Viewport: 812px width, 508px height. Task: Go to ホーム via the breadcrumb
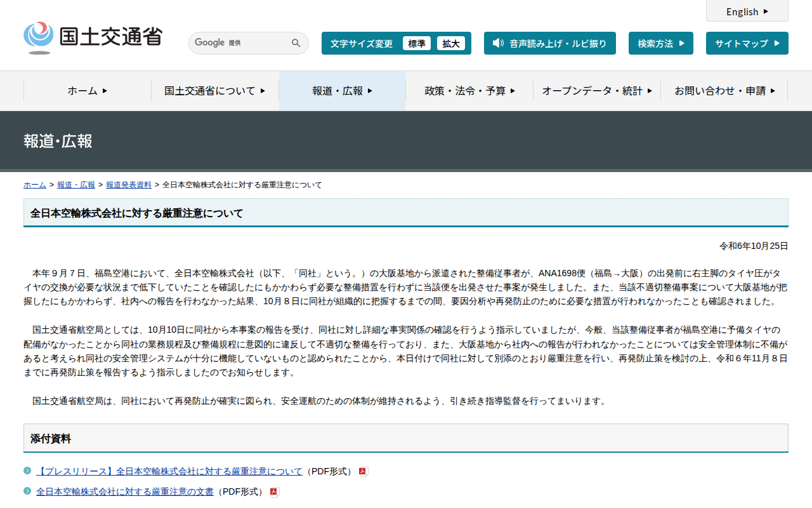pyautogui.click(x=35, y=185)
